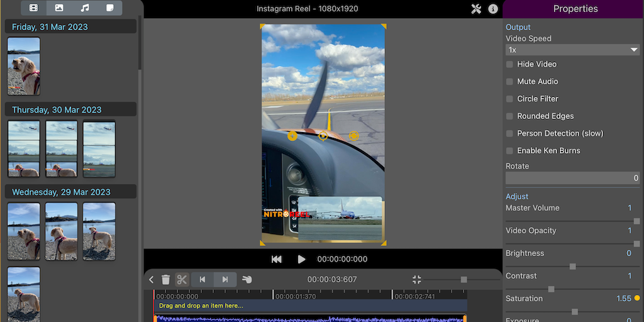The width and height of the screenshot is (644, 322).
Task: Open the tools wrench-and-screwdriver icon
Action: tap(476, 9)
